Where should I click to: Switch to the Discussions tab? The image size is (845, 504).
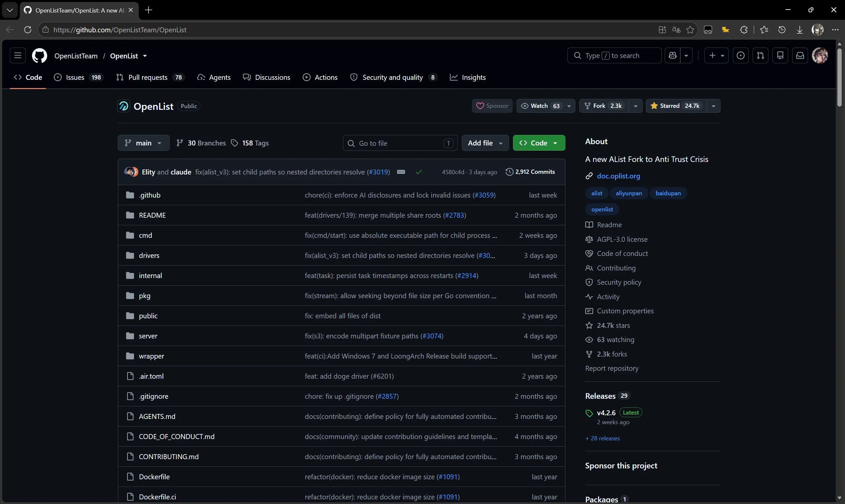[x=267, y=78]
